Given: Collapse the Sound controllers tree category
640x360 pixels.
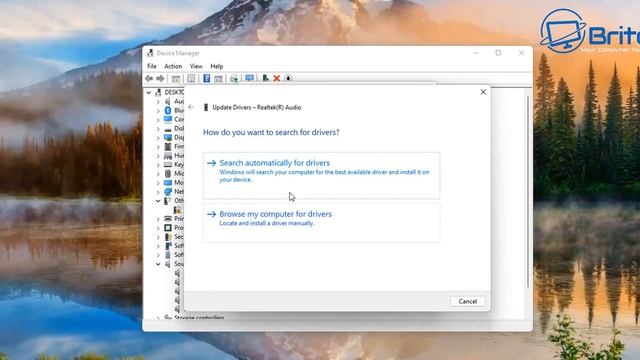Looking at the screenshot, I should (x=158, y=264).
